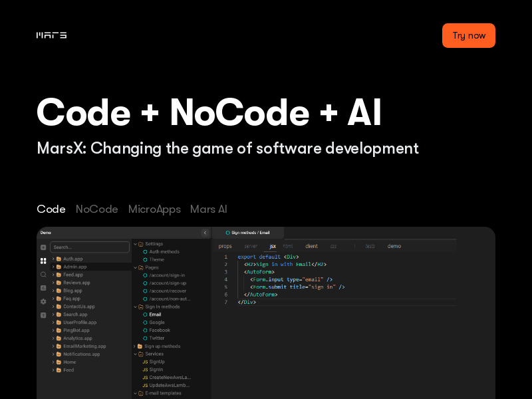Collapse the Settings folder
Image resolution: width=532 pixels, height=399 pixels.
tap(136, 244)
